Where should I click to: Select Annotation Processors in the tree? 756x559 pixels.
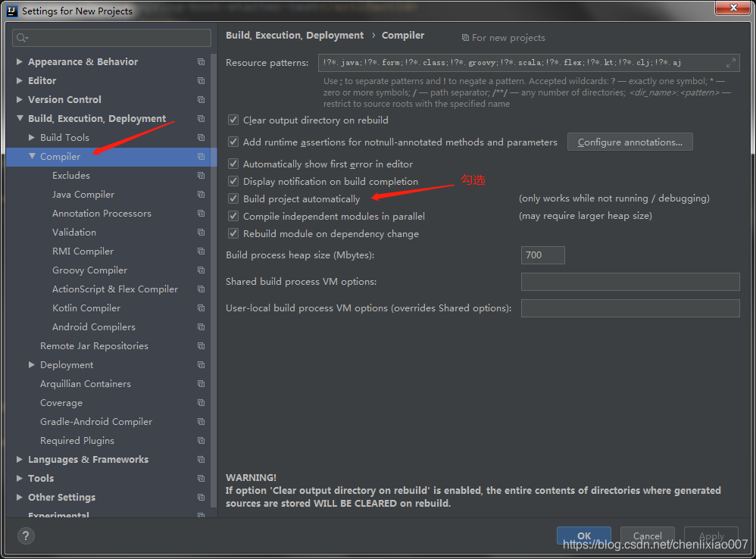[102, 214]
